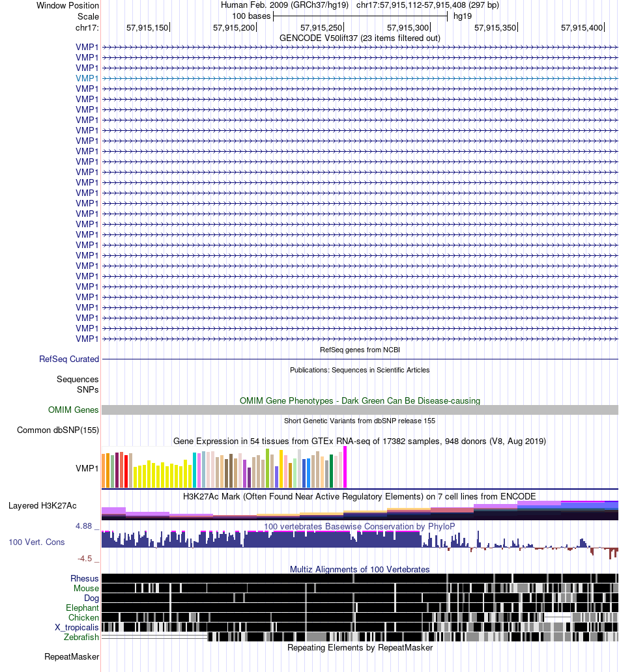This screenshot has height=672, width=619.
Task: Click the OMIM Genes label
Action: click(73, 410)
